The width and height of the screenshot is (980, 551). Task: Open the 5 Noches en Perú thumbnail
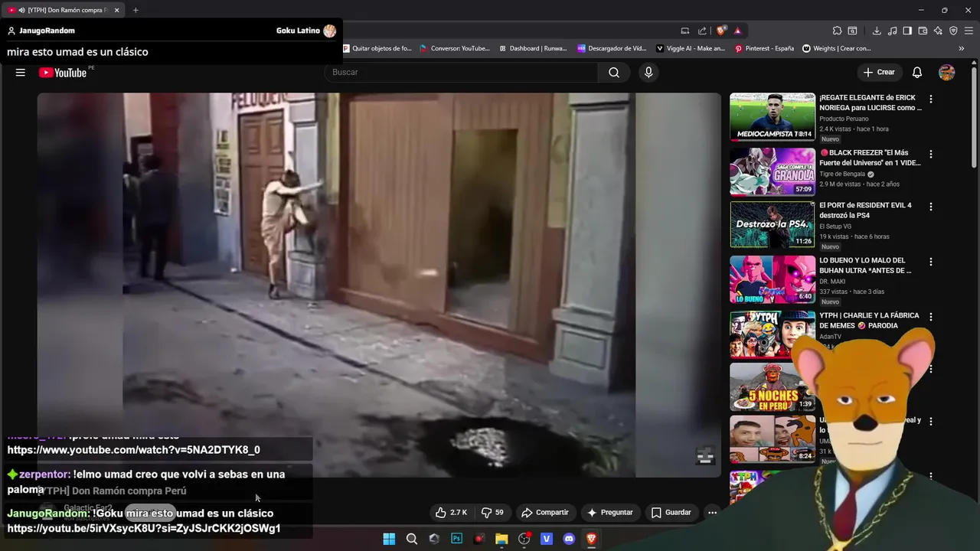pos(773,387)
